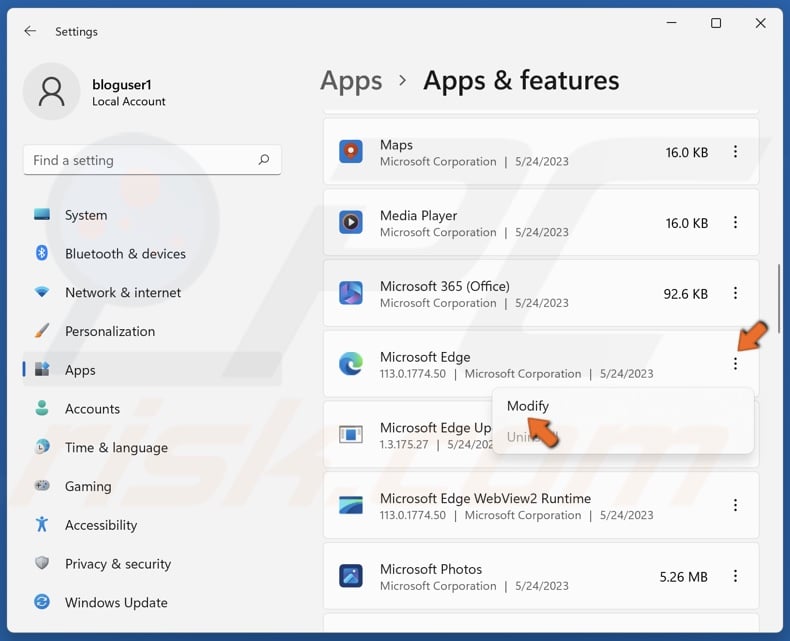Click the Windows Update sync icon
The width and height of the screenshot is (790, 641).
coord(42,601)
